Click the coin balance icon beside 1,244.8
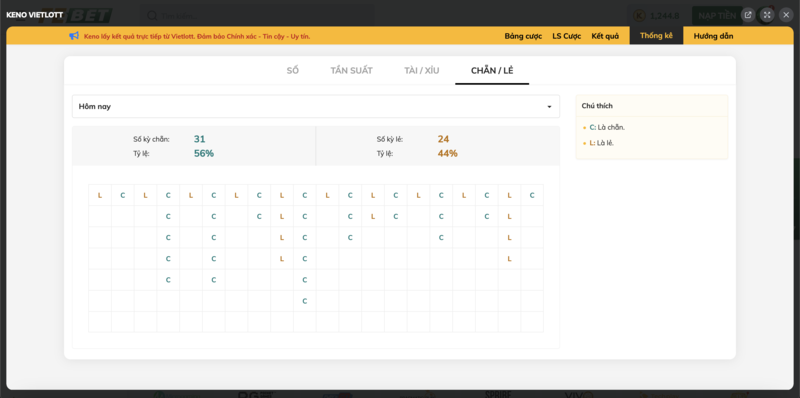The image size is (800, 398). [639, 16]
